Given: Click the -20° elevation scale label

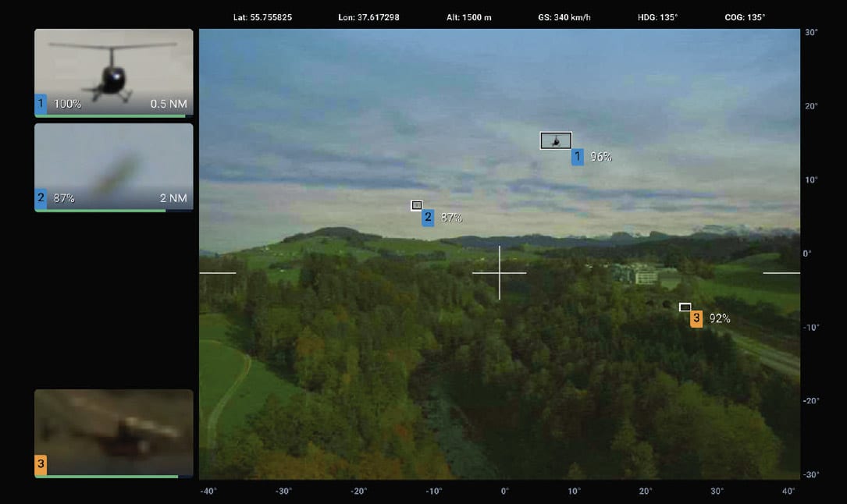Looking at the screenshot, I should [811, 401].
